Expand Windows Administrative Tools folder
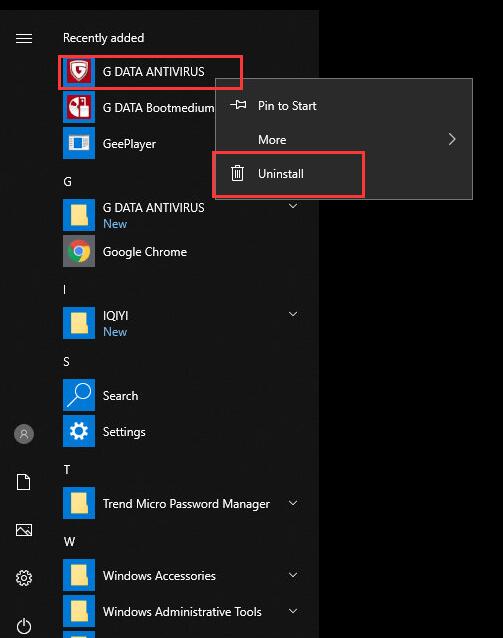 pos(293,611)
